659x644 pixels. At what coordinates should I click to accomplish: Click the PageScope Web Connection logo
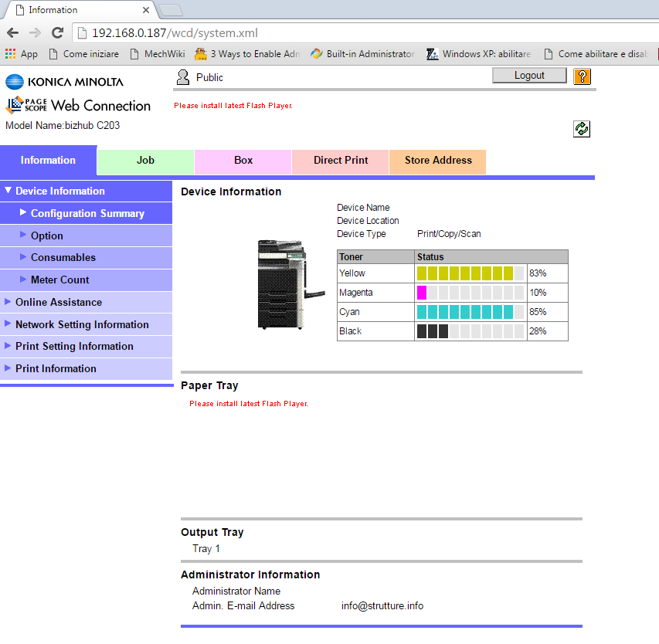(78, 106)
